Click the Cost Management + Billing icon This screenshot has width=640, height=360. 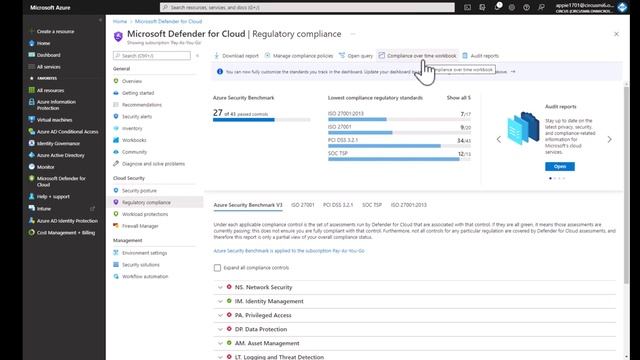click(31, 232)
